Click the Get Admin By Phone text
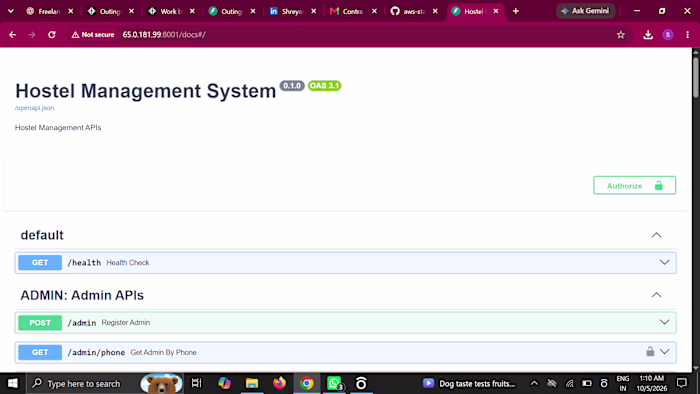The height and width of the screenshot is (394, 700). (163, 352)
